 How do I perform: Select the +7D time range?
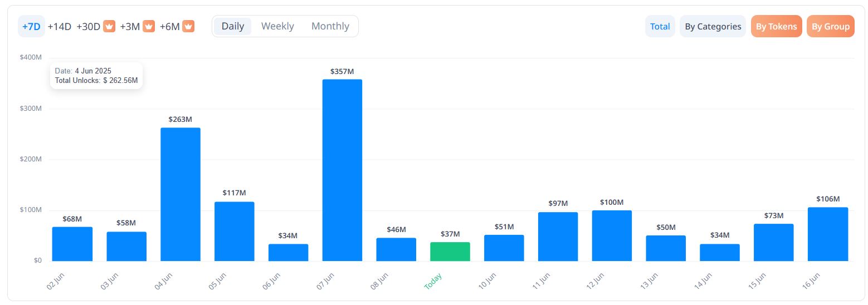pyautogui.click(x=31, y=26)
